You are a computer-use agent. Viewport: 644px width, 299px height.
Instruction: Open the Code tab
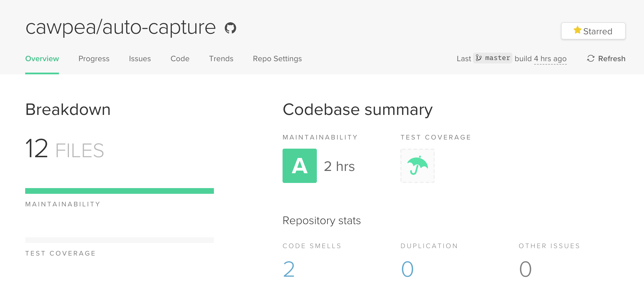[x=180, y=59]
